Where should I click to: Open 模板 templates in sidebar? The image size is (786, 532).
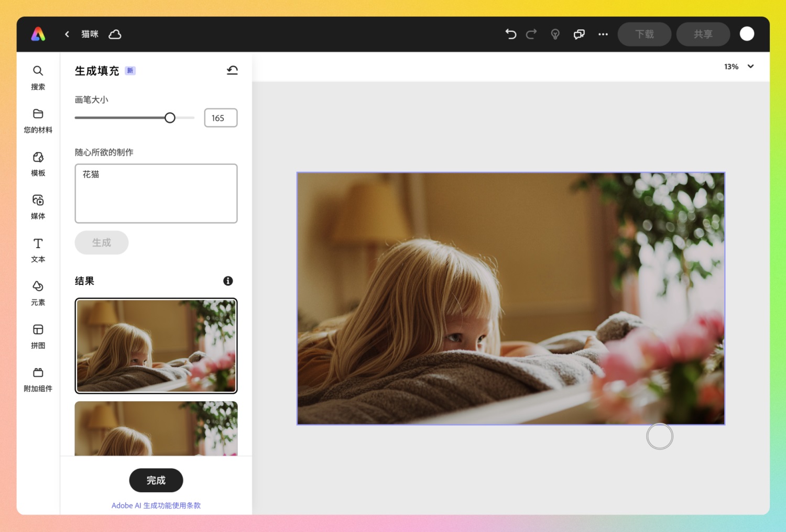coord(38,164)
